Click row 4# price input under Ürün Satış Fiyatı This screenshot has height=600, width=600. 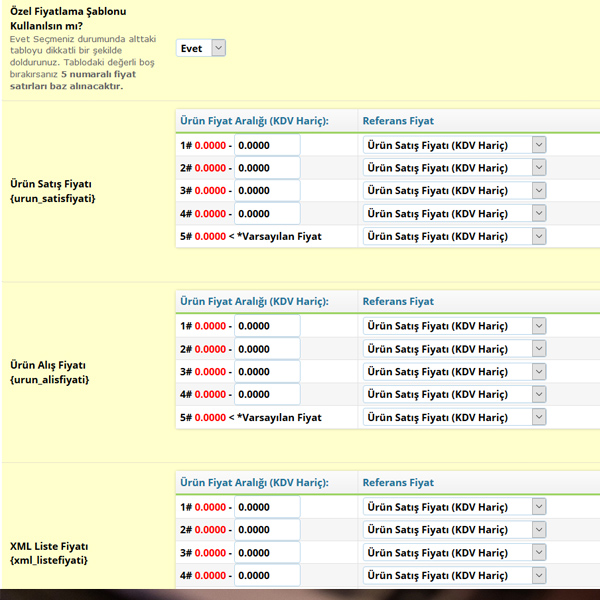pos(267,213)
